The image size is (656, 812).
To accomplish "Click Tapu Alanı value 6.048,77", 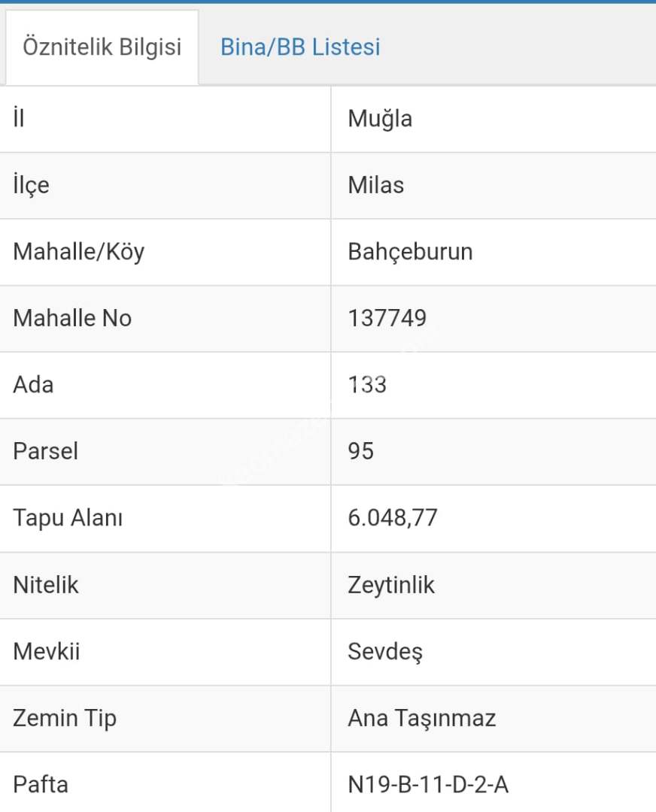I will tap(392, 517).
